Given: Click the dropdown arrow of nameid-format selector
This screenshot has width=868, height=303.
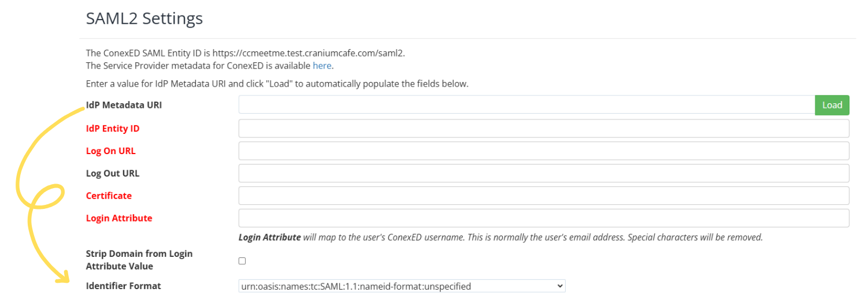Looking at the screenshot, I should pyautogui.click(x=559, y=286).
